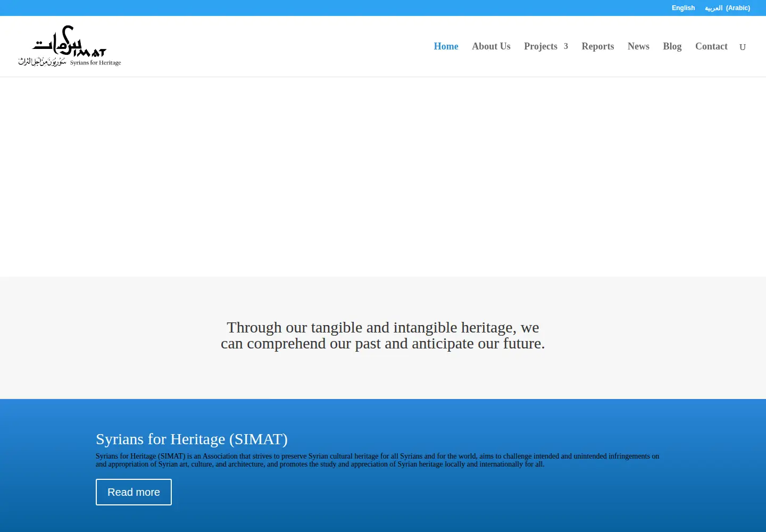Open the About Us page
Image resolution: width=766 pixels, height=532 pixels.
491,46
